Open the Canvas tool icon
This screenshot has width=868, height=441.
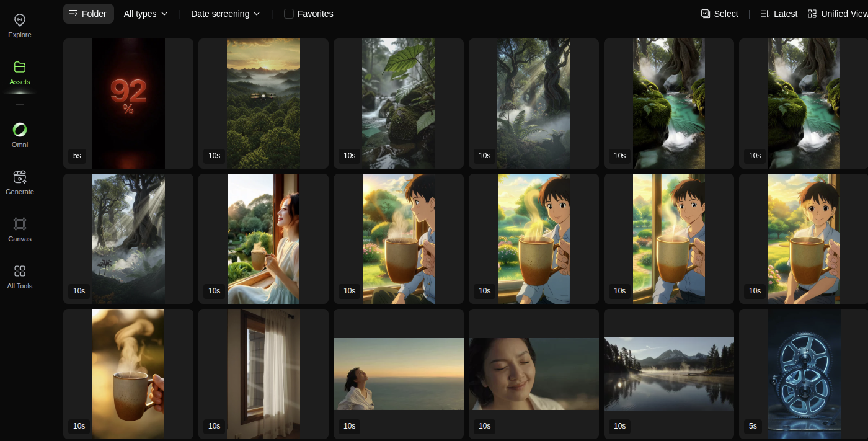click(20, 224)
